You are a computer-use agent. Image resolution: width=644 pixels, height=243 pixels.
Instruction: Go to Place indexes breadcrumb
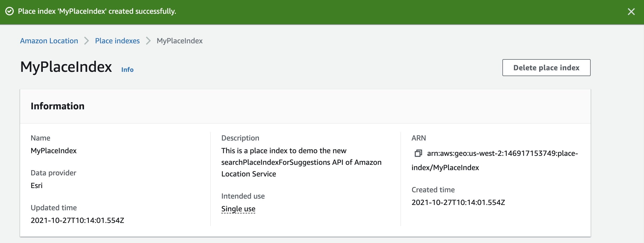[117, 41]
